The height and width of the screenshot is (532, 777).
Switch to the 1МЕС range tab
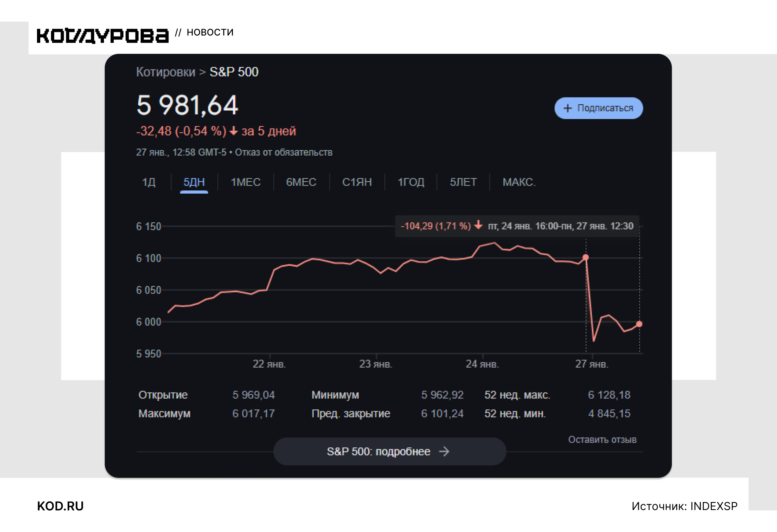[245, 182]
